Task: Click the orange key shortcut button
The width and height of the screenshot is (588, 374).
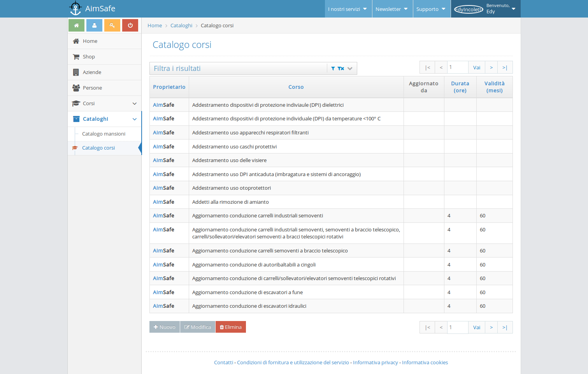Action: point(112,25)
